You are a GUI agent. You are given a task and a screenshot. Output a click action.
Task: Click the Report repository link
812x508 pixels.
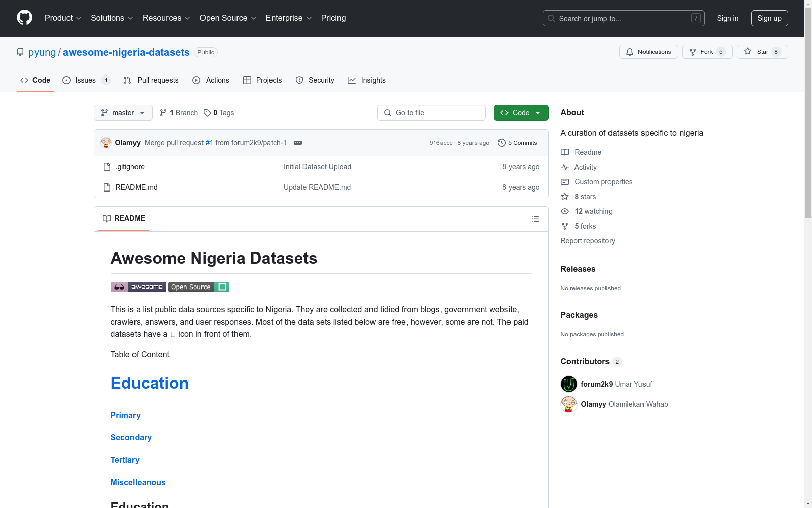(588, 241)
